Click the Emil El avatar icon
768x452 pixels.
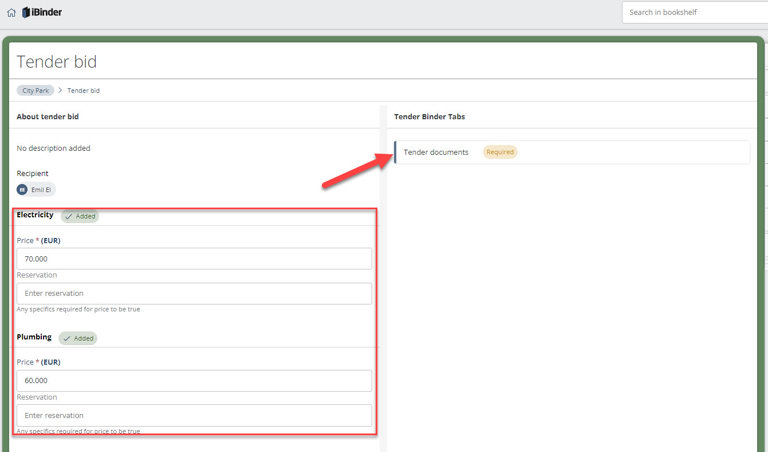pos(22,190)
